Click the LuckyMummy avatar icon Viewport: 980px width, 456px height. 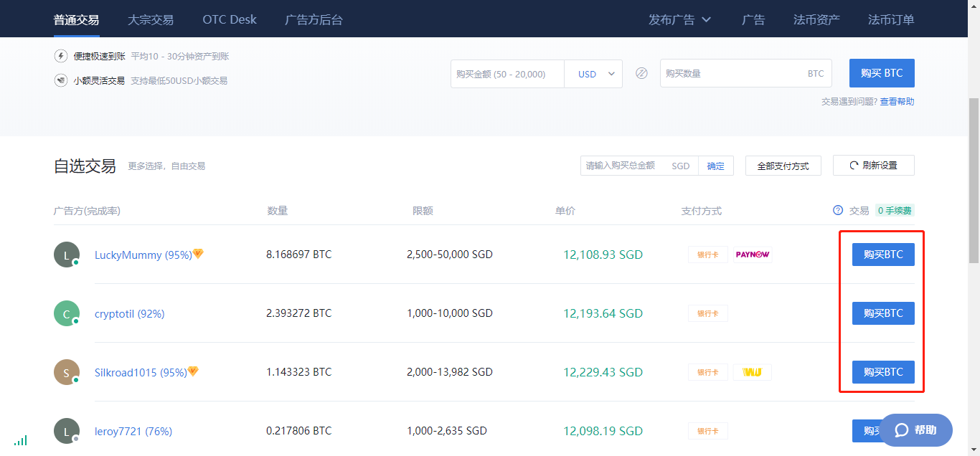coord(67,255)
